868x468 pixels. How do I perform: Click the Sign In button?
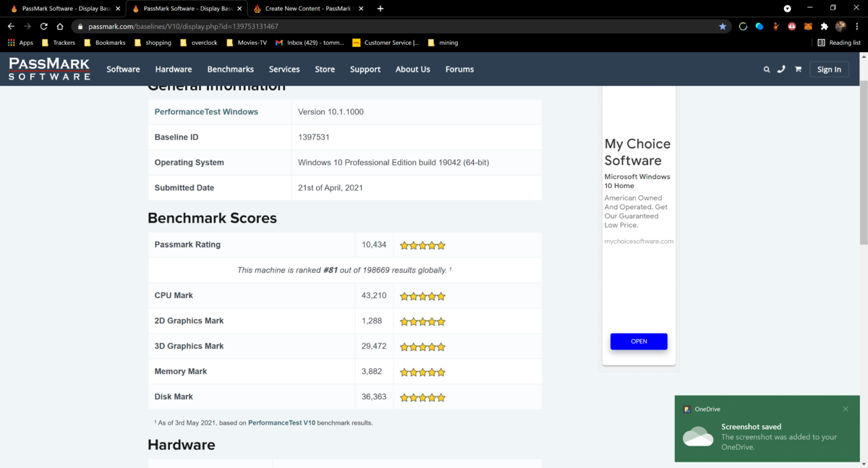pos(829,69)
